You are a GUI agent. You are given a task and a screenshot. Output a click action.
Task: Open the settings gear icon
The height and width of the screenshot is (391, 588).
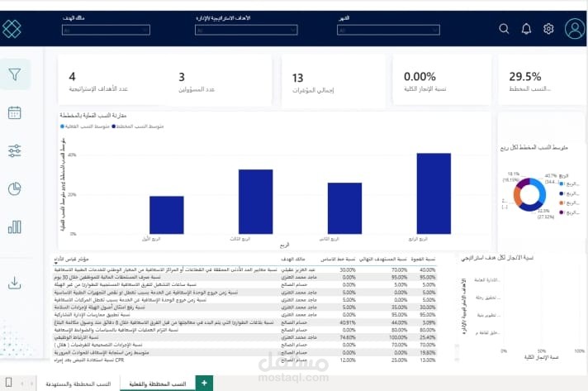tap(548, 29)
